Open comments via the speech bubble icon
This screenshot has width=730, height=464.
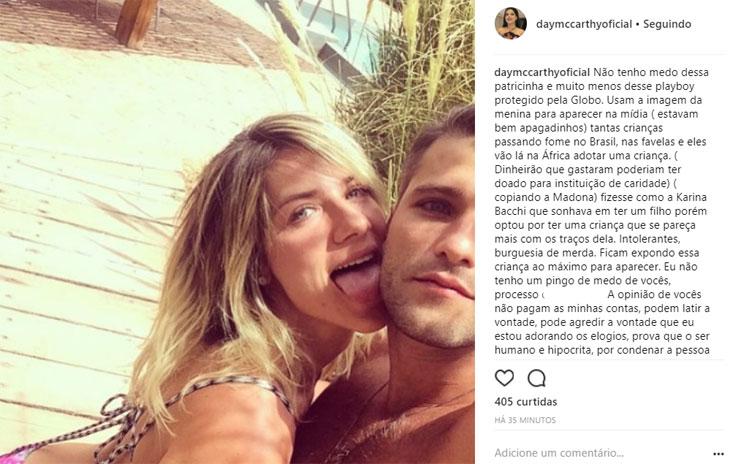coord(536,378)
